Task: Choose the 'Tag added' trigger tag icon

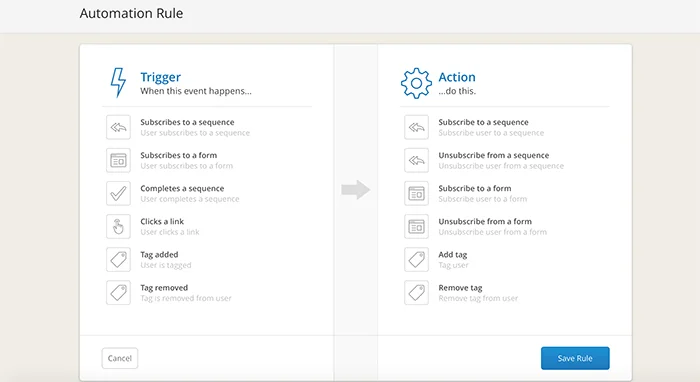Action: [x=118, y=260]
